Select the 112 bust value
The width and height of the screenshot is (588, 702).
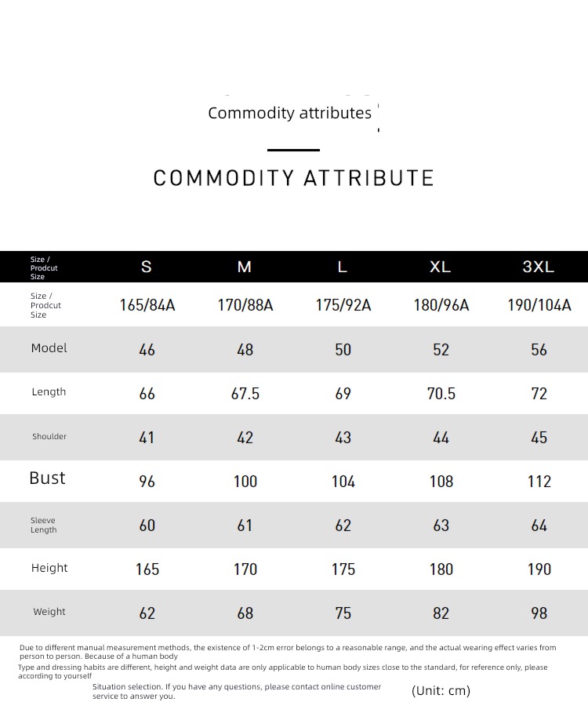coord(539,482)
